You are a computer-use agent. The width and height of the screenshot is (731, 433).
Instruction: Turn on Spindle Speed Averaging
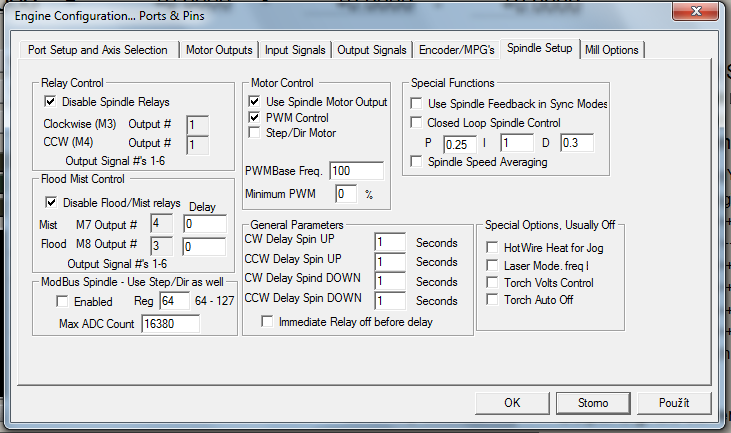pyautogui.click(x=417, y=161)
